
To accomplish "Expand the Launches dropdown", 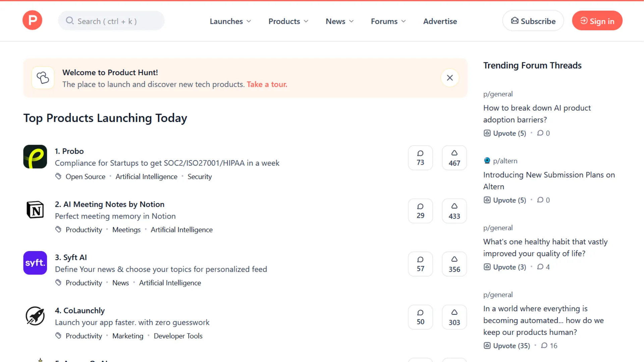I will pyautogui.click(x=230, y=21).
